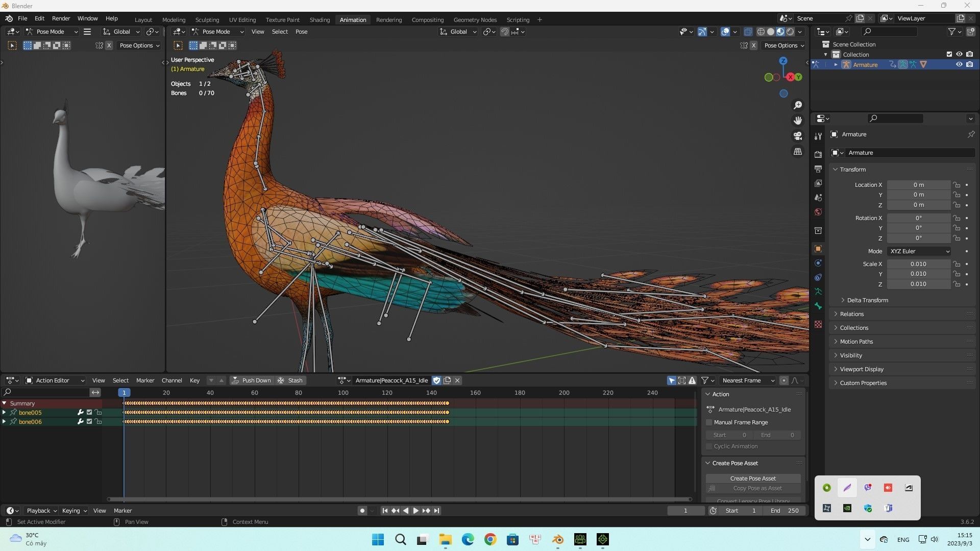Click the Push Down button
The width and height of the screenshot is (980, 551).
251,380
